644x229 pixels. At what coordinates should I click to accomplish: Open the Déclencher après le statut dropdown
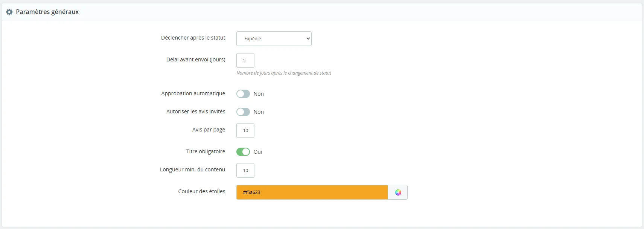pyautogui.click(x=274, y=38)
